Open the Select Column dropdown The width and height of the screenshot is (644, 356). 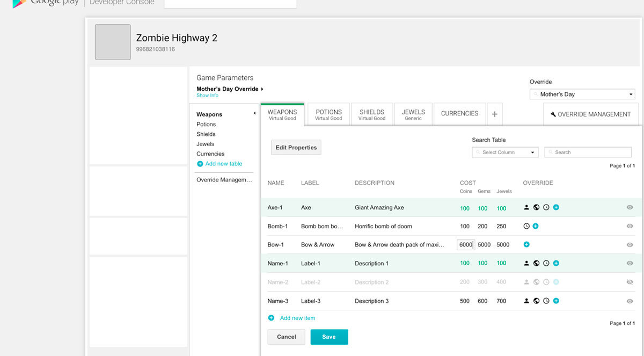[504, 152]
